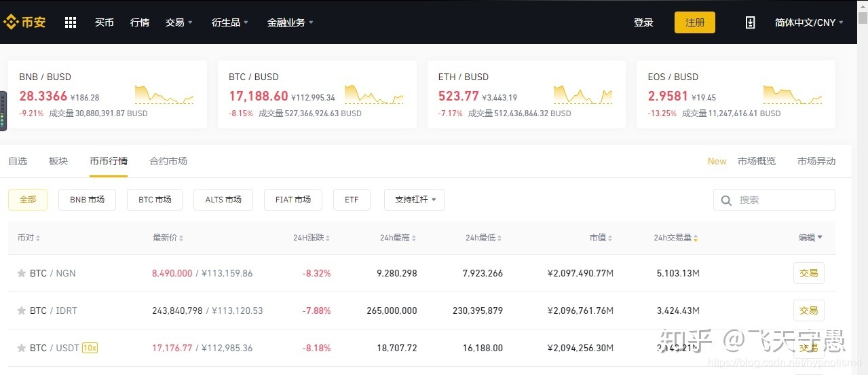
Task: Click the search magnifier icon
Action: coord(726,200)
